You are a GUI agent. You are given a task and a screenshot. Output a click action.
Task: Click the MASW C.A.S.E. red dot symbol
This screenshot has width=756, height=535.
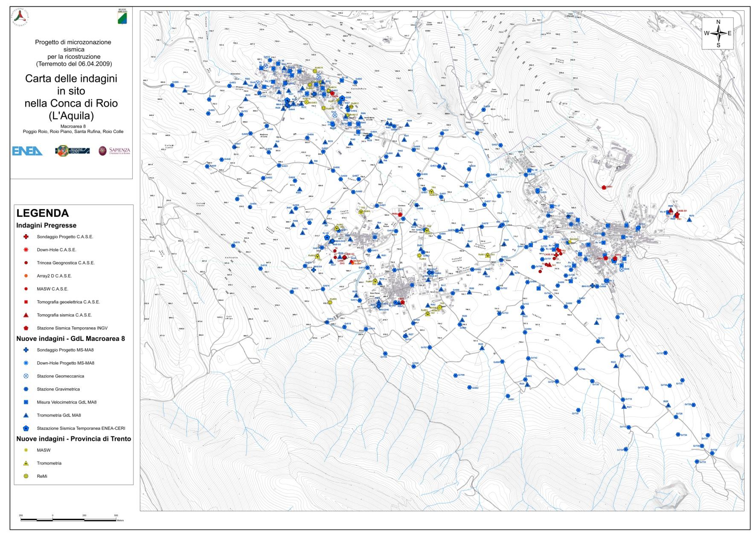coord(26,289)
